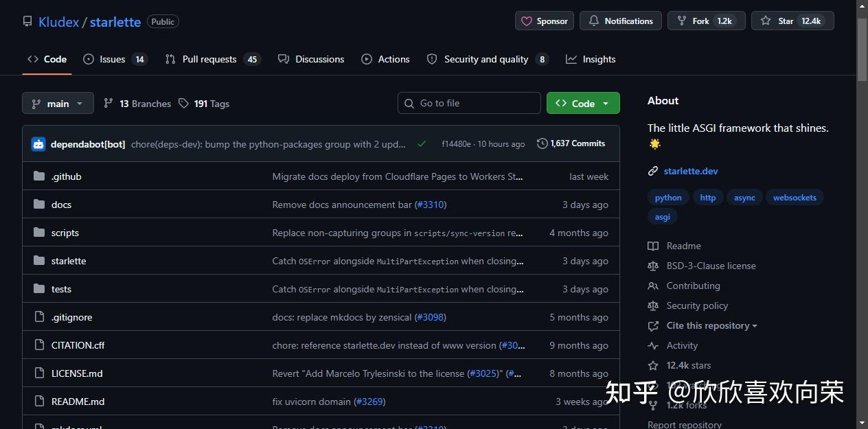The width and height of the screenshot is (868, 429).
Task: Select the python topic tag
Action: [x=668, y=198]
